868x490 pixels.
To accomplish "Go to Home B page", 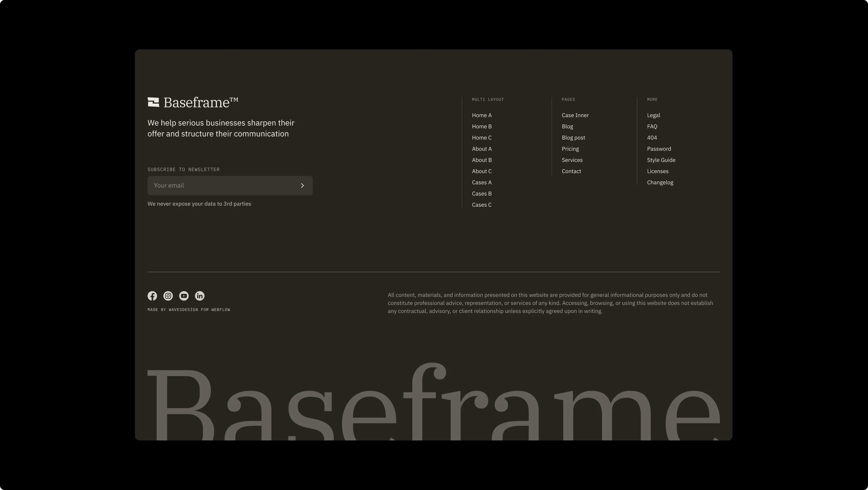I will coord(482,126).
